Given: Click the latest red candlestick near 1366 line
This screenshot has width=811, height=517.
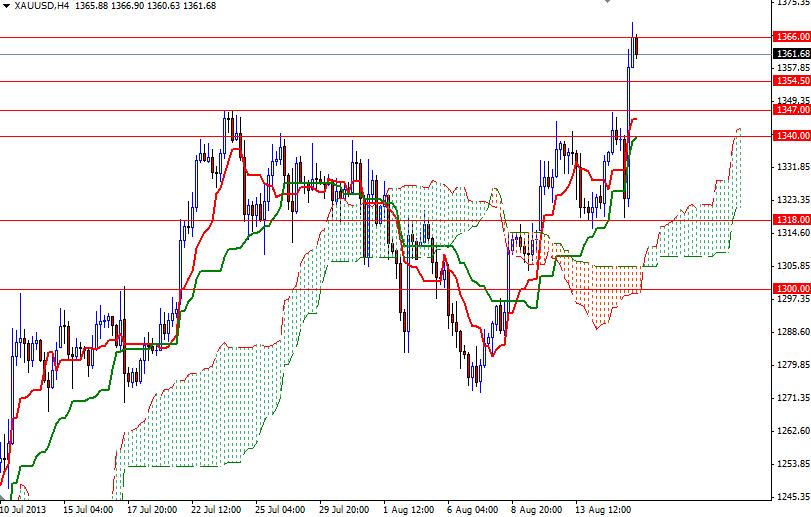Looking at the screenshot, I should [x=636, y=46].
